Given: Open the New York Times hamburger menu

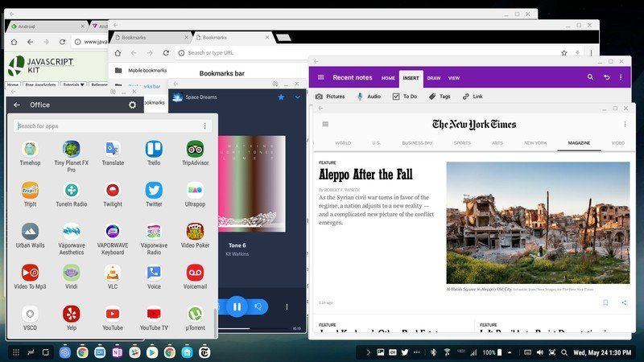Looking at the screenshot, I should pyautogui.click(x=325, y=124).
